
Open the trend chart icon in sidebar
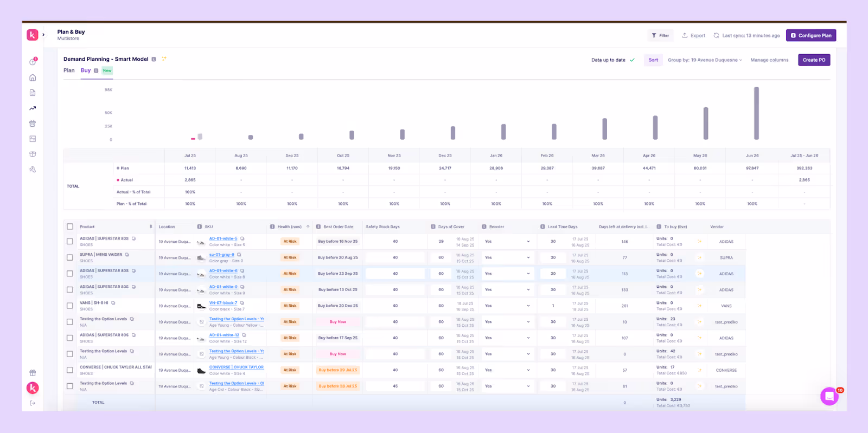tap(33, 108)
